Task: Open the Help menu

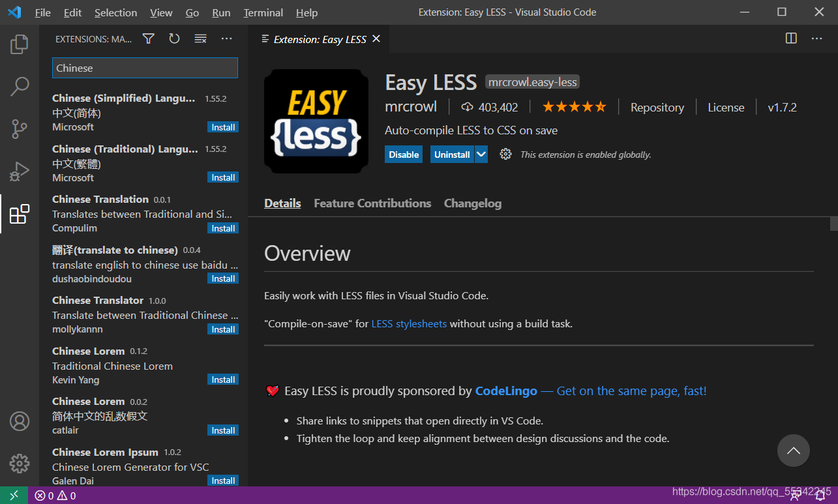Action: (307, 12)
